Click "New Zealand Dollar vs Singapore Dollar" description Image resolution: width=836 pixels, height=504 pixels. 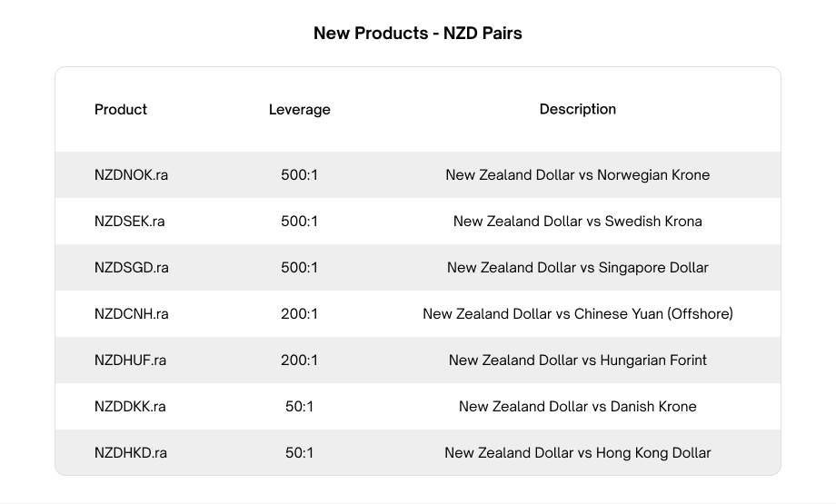click(x=577, y=268)
